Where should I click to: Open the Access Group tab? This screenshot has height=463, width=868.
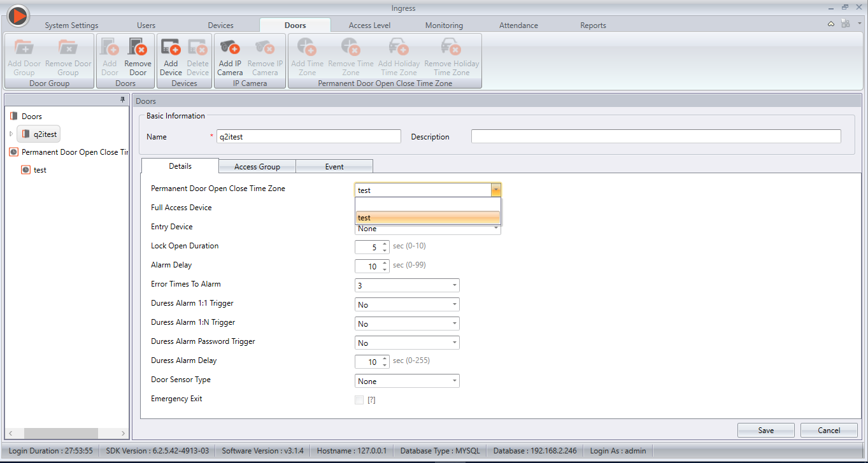point(257,167)
